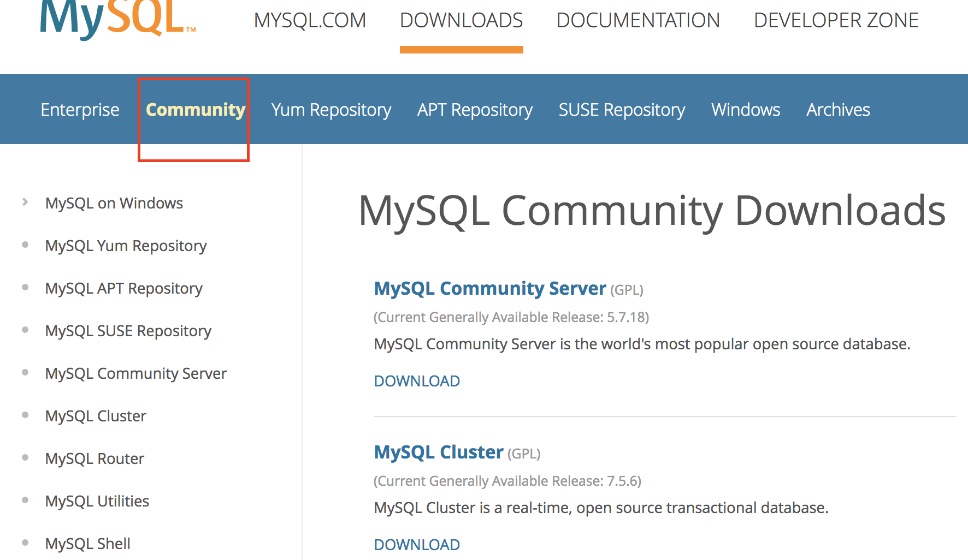Click the MySQL Community Server heading link
968x560 pixels.
tap(490, 288)
